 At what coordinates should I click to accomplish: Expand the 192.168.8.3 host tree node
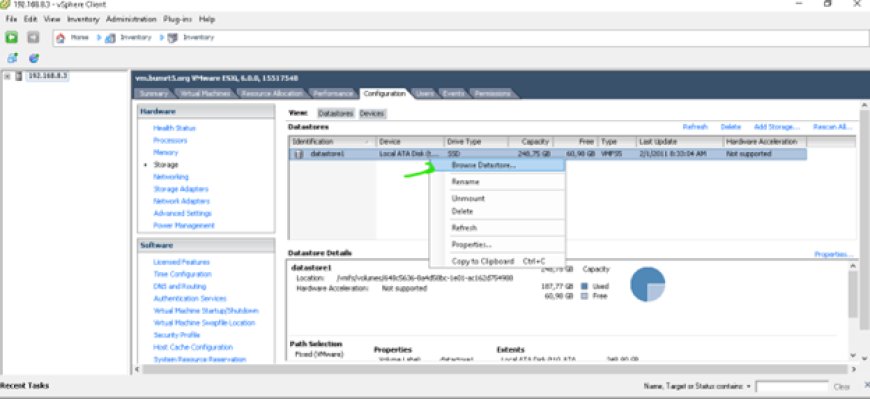(7, 77)
